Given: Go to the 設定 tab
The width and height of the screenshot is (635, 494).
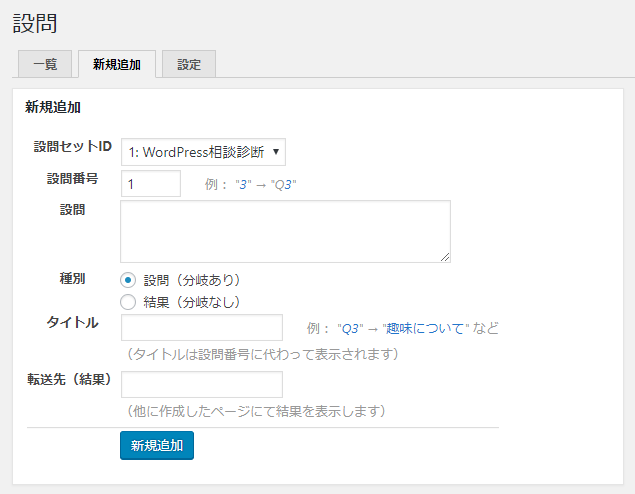Looking at the screenshot, I should click(x=189, y=64).
